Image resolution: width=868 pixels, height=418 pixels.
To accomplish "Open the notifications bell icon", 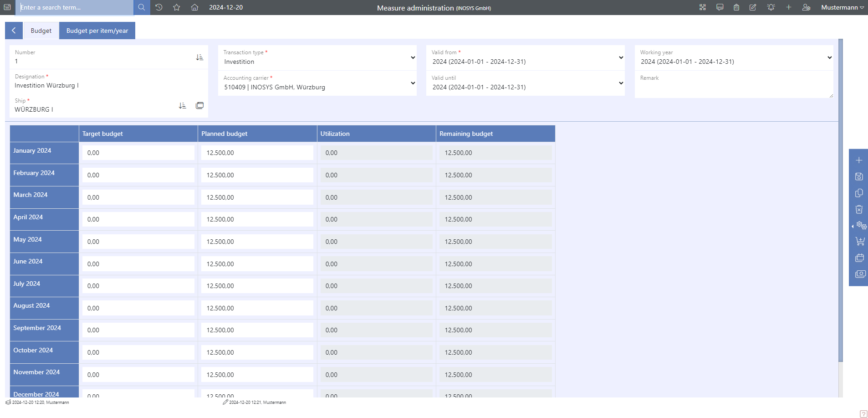I will (x=771, y=7).
